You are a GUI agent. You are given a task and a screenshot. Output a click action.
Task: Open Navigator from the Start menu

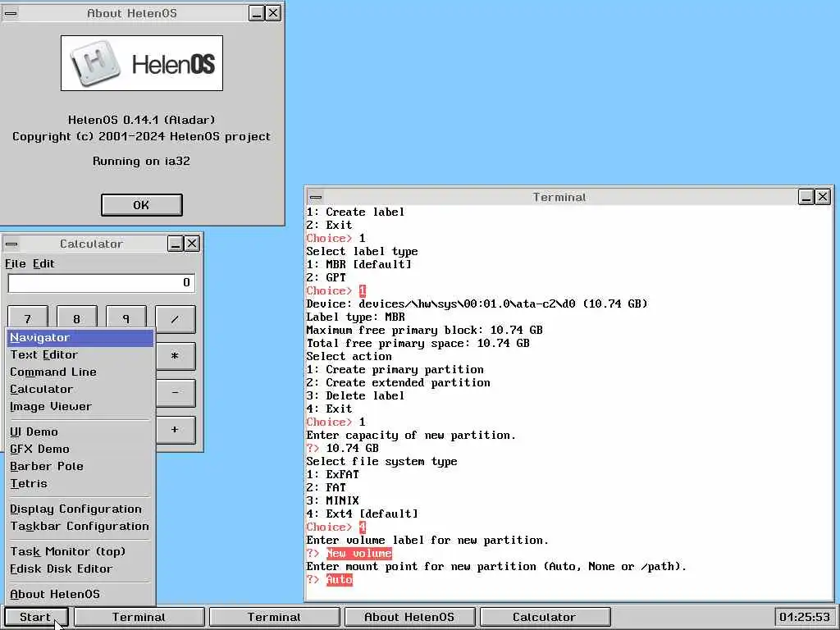click(80, 337)
